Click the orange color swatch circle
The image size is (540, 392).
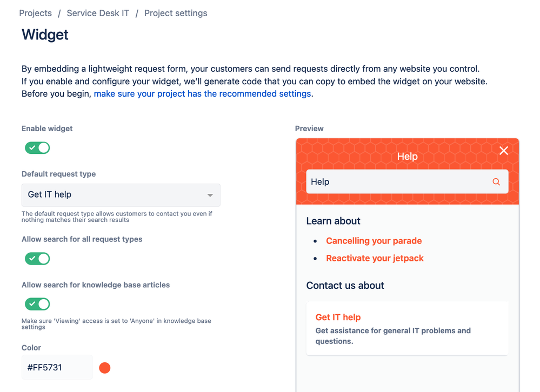coord(105,368)
